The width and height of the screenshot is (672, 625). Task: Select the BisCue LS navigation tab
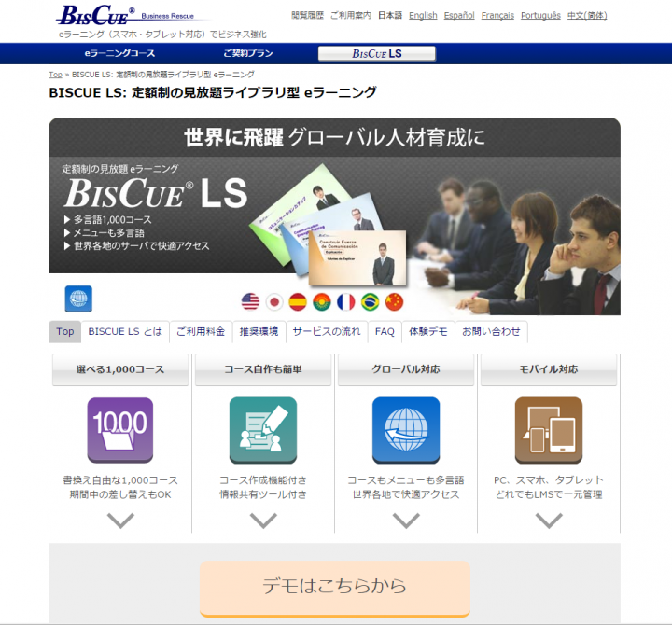click(377, 53)
